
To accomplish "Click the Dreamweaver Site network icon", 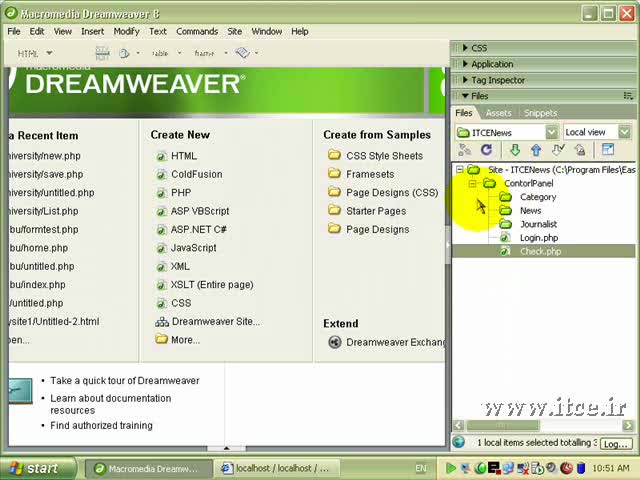I will 162,322.
